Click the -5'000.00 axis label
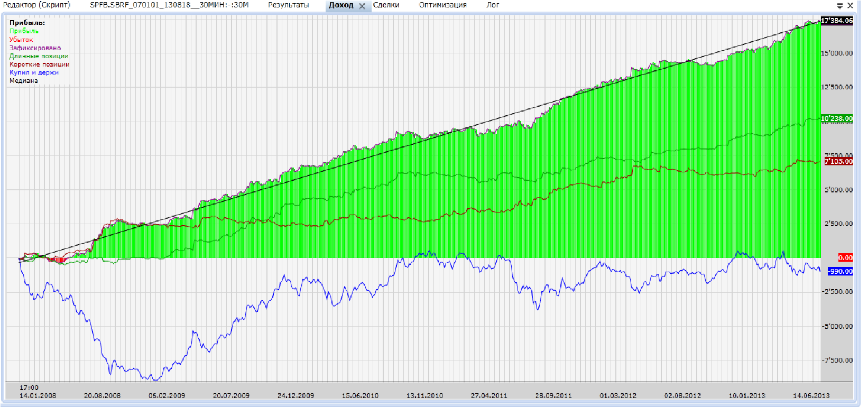 coord(837,326)
